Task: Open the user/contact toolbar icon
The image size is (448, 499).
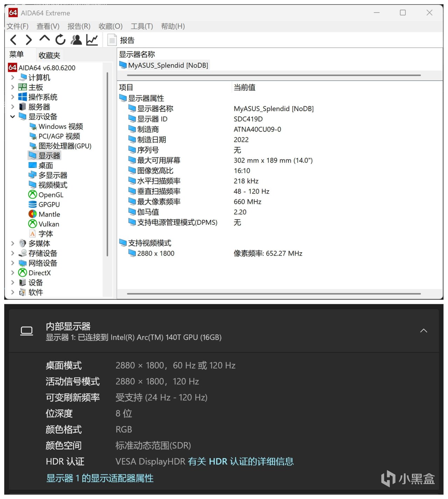Action: tap(76, 40)
